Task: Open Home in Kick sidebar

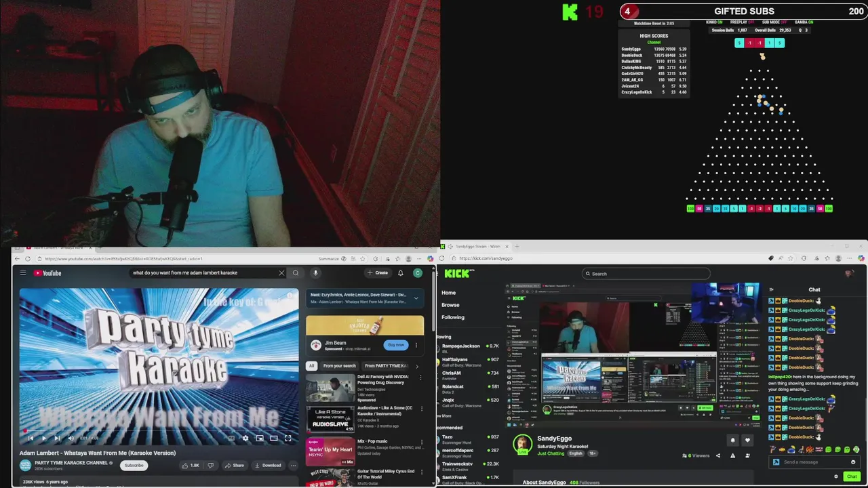Action: 449,293
